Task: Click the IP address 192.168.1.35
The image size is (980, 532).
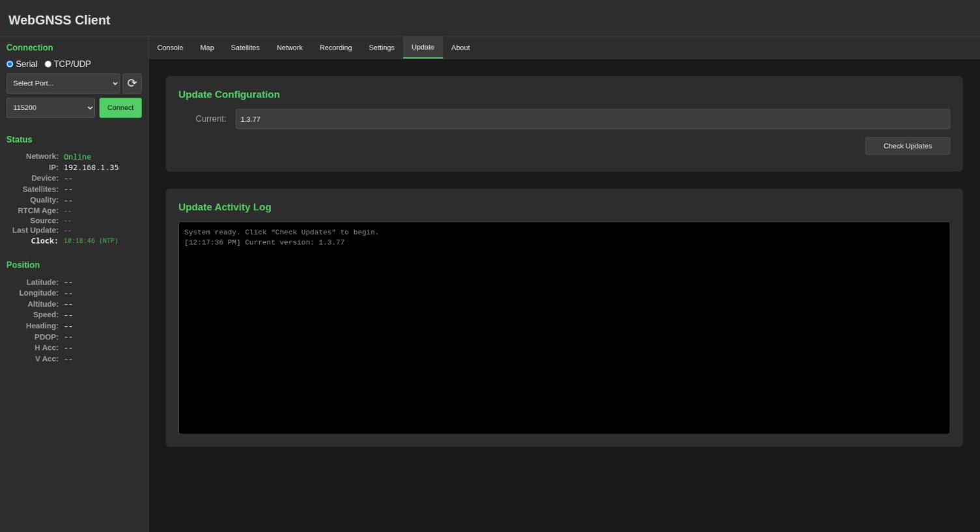Action: tap(91, 167)
